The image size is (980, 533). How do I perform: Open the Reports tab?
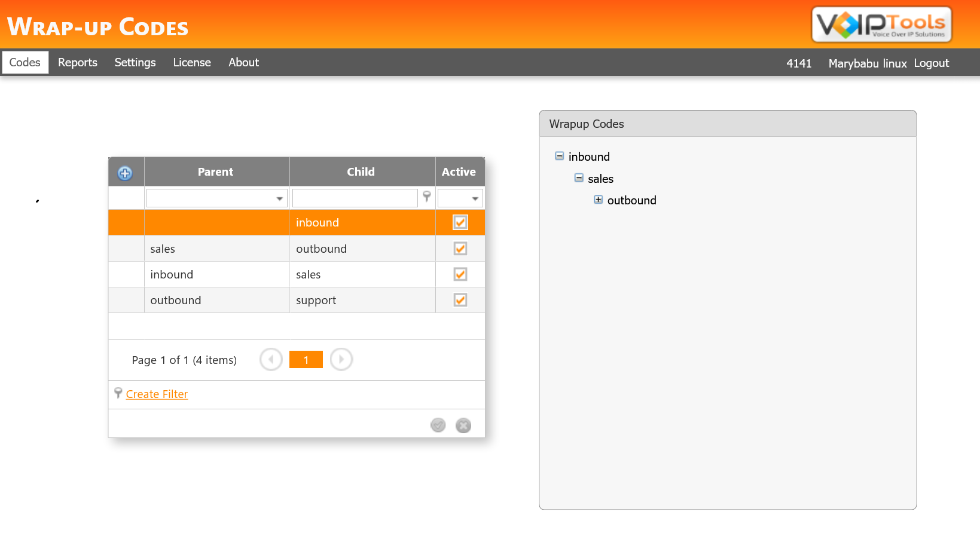(x=78, y=63)
